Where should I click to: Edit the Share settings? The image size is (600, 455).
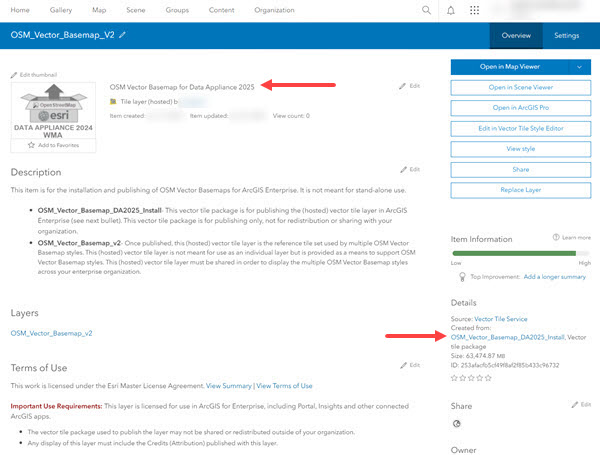pyautogui.click(x=579, y=404)
